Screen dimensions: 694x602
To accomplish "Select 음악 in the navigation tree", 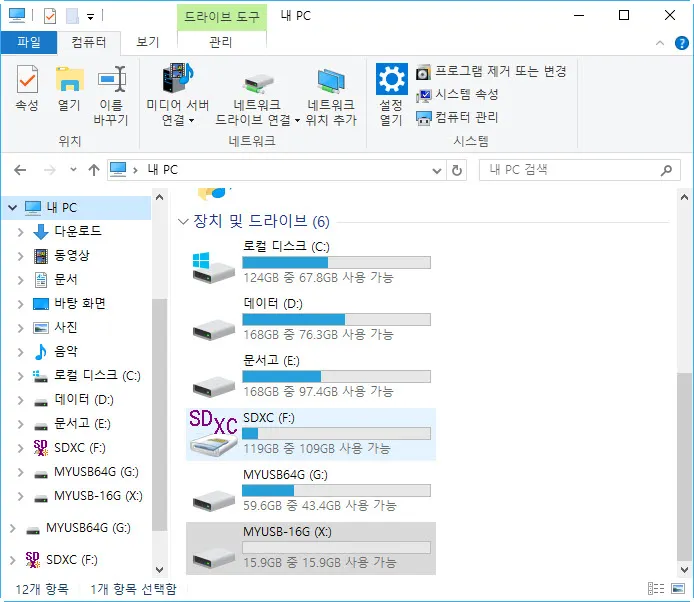I will coord(66,351).
